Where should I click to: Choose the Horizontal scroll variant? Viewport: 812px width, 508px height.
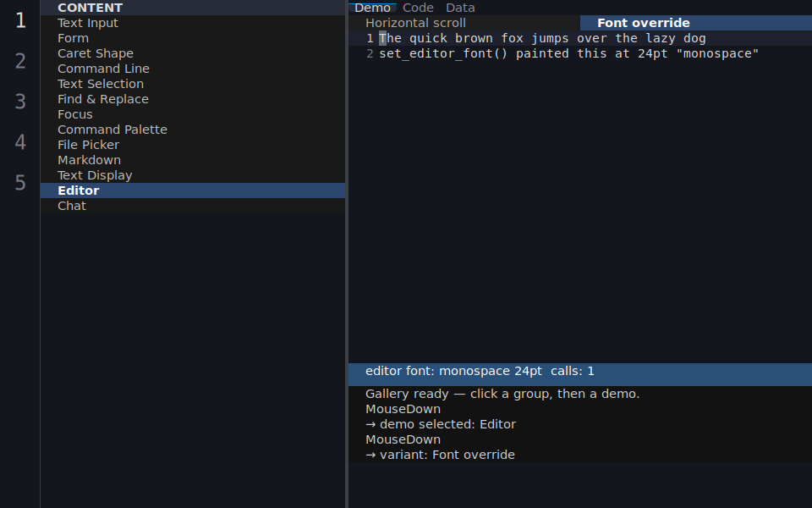click(464, 23)
